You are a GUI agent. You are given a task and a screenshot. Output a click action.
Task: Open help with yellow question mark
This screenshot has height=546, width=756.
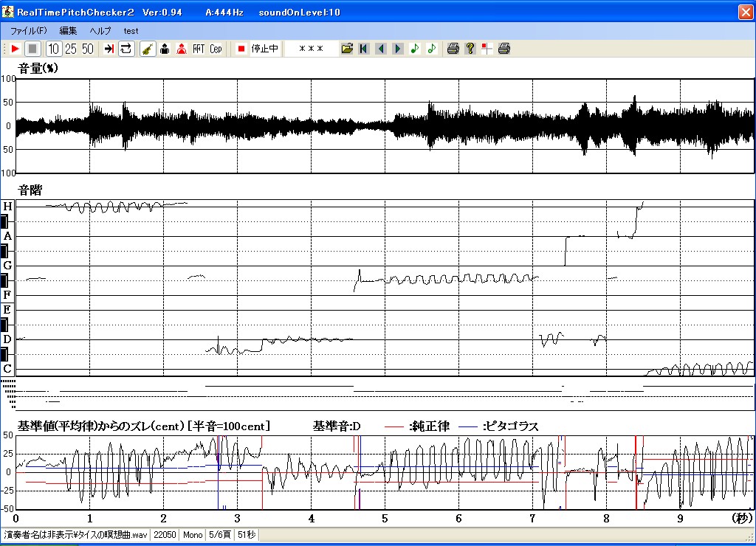(x=470, y=49)
